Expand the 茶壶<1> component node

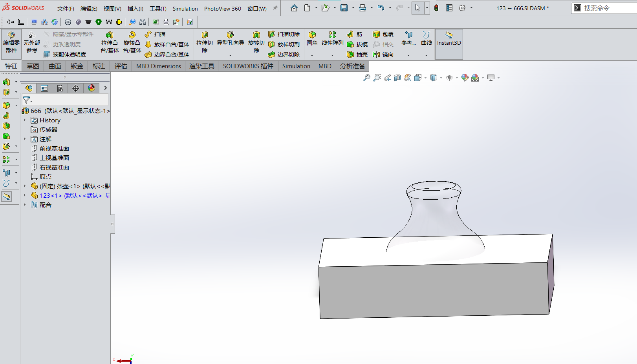pos(25,186)
